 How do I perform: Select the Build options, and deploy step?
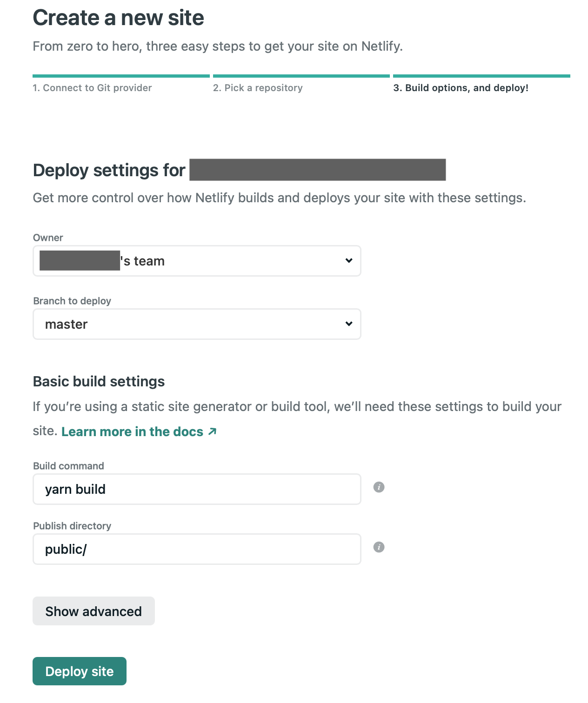click(x=461, y=88)
